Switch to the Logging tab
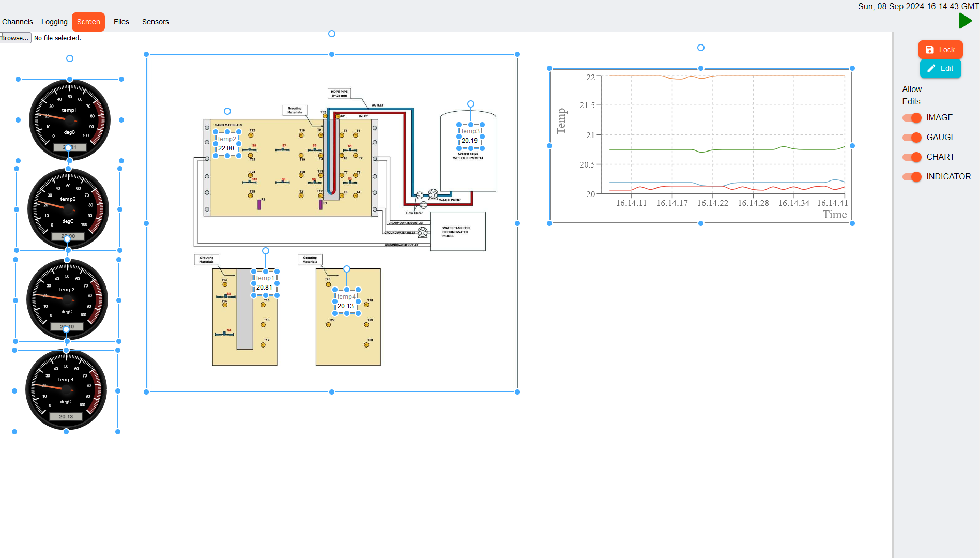The image size is (980, 558). click(54, 22)
